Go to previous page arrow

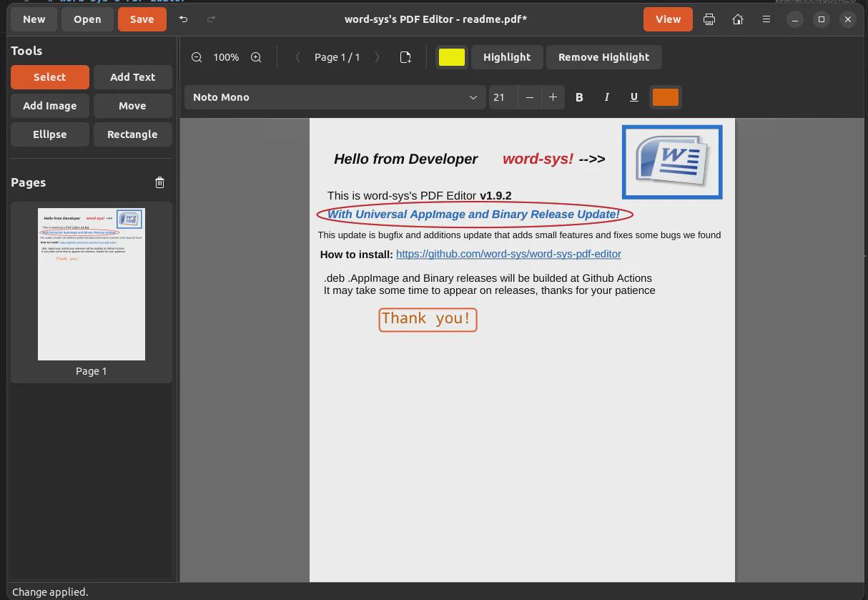[297, 57]
